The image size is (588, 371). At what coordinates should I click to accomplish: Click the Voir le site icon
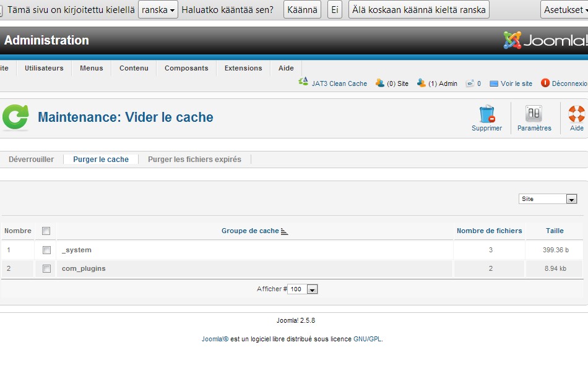(x=494, y=83)
